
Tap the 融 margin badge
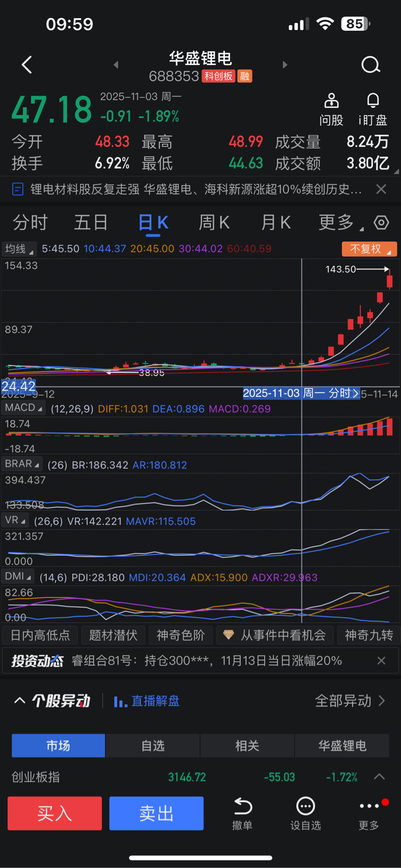(x=244, y=76)
